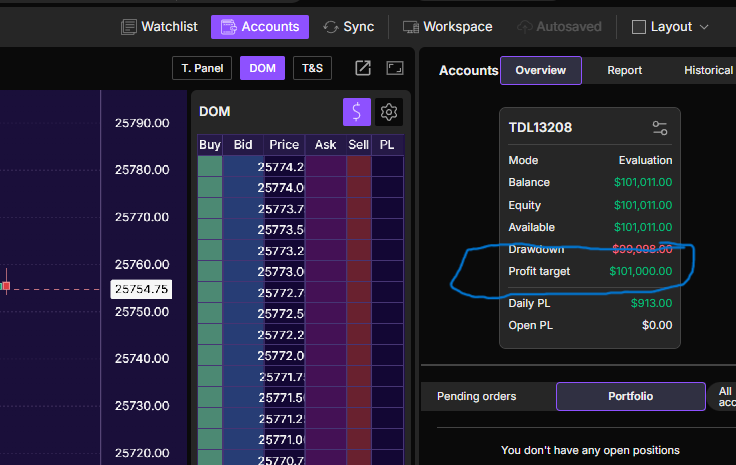The width and height of the screenshot is (736, 465).
Task: Open the Workspace menu
Action: click(448, 27)
